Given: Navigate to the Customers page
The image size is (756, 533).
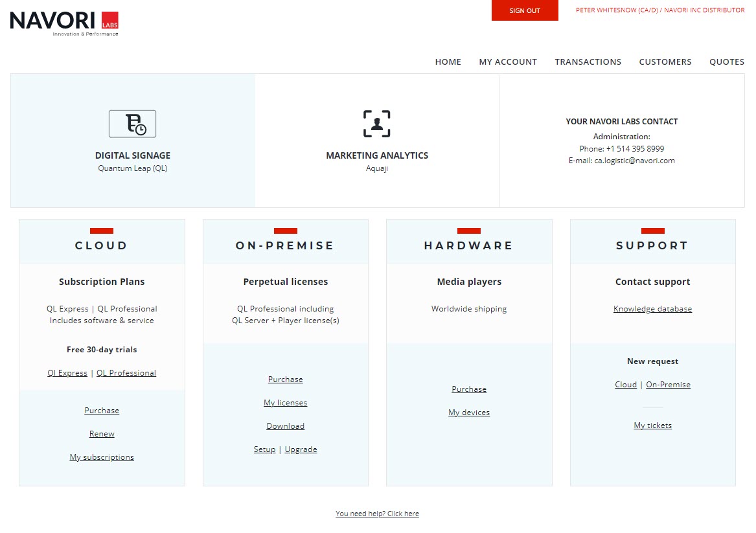Looking at the screenshot, I should click(x=665, y=62).
